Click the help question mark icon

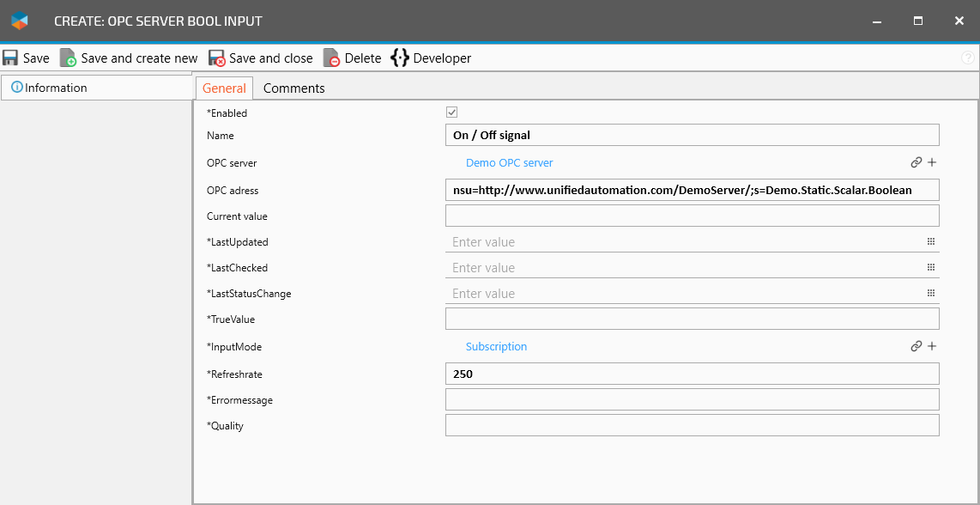(968, 58)
